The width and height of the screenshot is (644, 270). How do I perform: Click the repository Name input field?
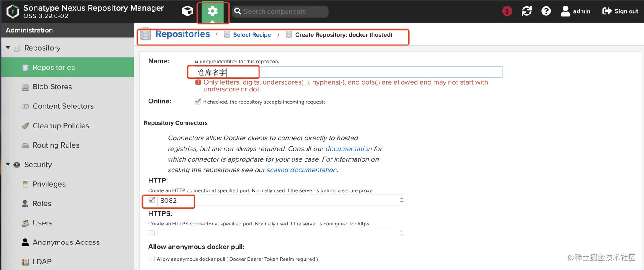348,72
